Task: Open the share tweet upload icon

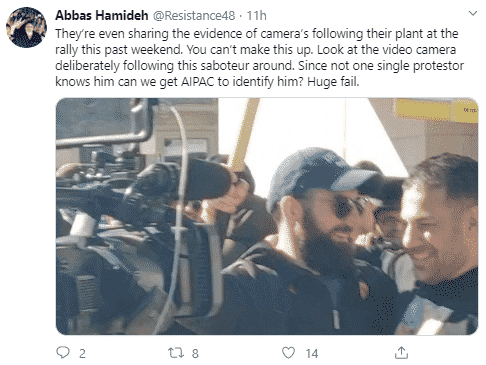Action: 401,353
